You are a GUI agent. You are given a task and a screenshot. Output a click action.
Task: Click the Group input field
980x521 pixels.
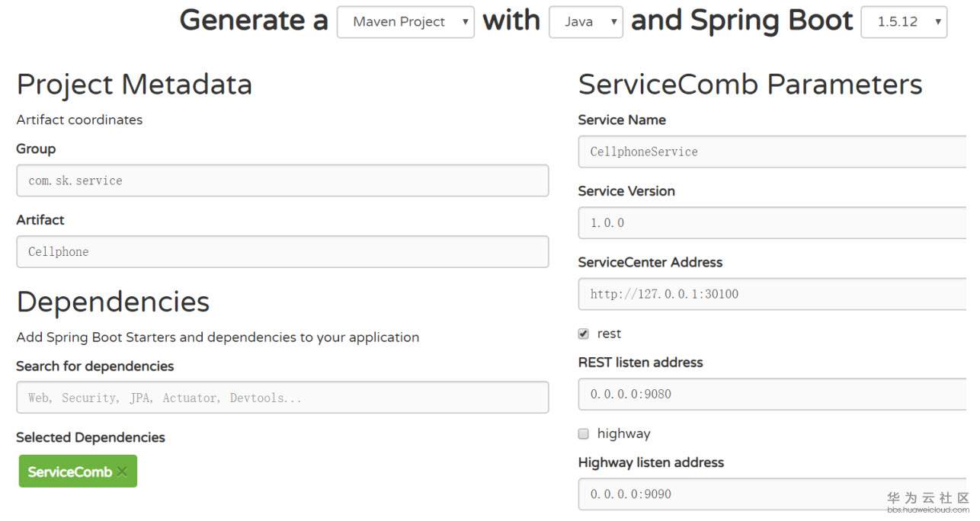(x=282, y=181)
